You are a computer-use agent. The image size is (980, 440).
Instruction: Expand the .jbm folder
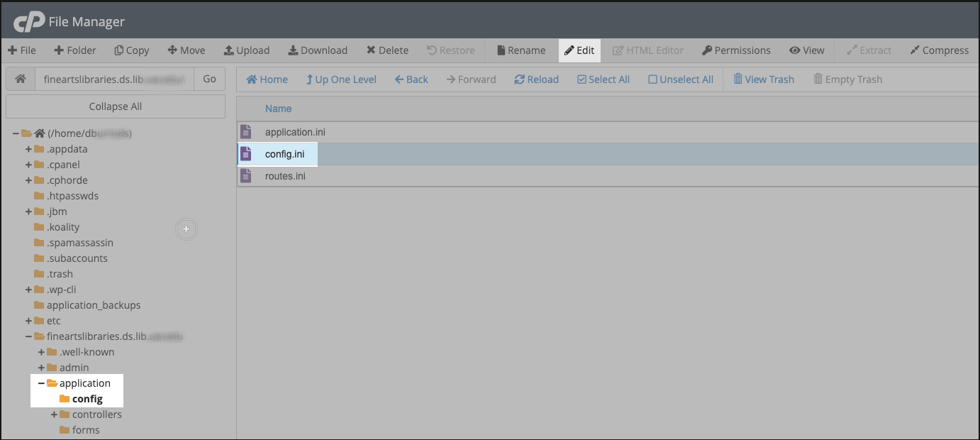point(28,211)
